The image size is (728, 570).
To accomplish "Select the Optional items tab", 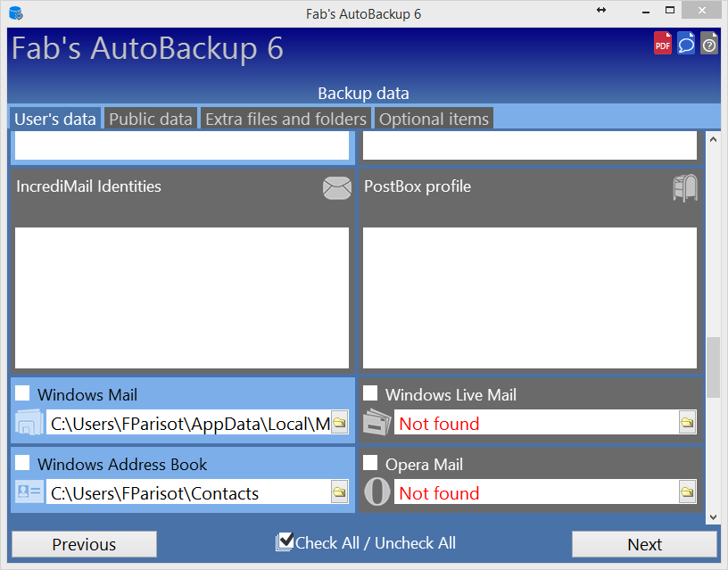I will 434,119.
